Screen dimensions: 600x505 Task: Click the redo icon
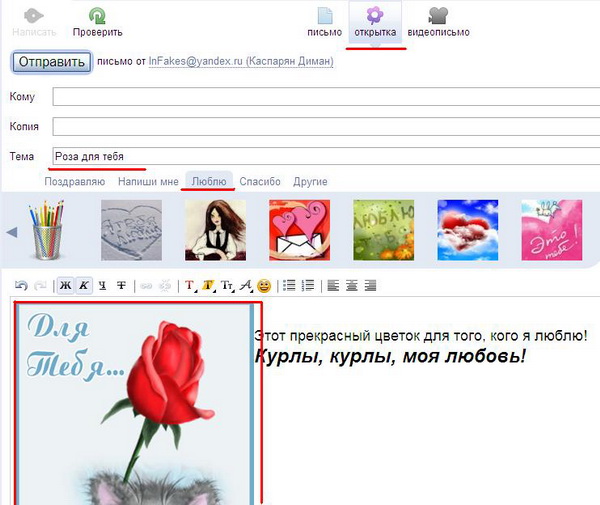(x=40, y=285)
